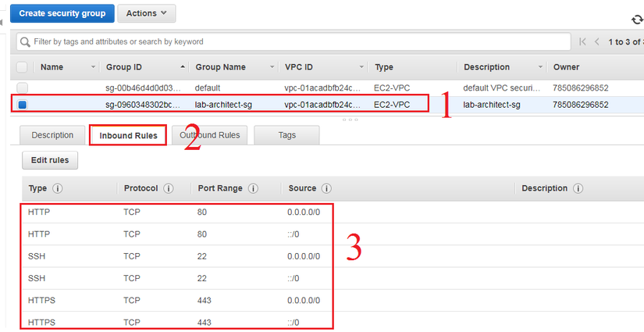Click the 'default' group name cell
Image resolution: width=644 pixels, height=332 pixels.
(208, 88)
